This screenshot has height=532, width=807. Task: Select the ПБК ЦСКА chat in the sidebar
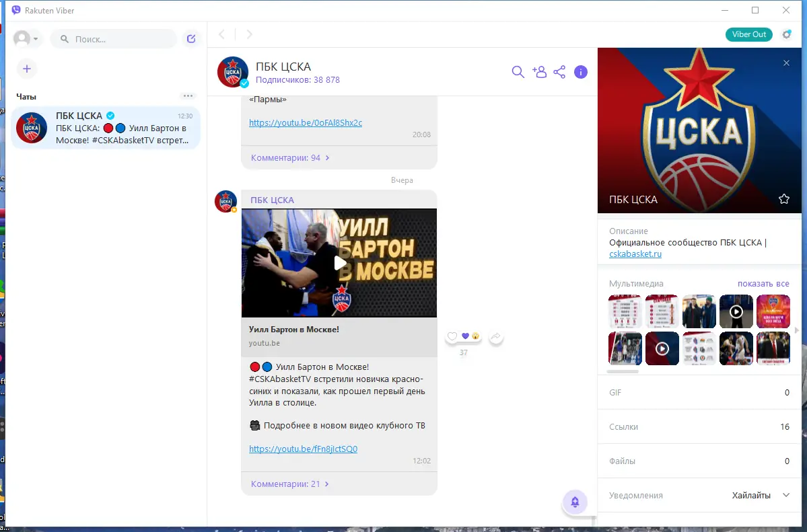[106, 128]
